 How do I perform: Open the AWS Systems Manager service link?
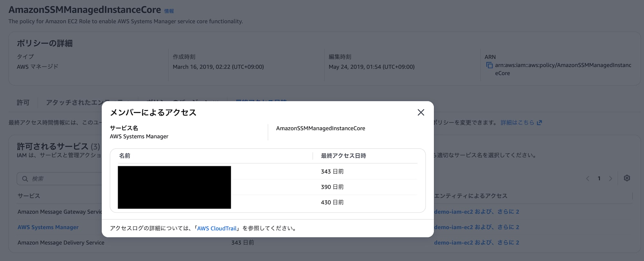click(48, 227)
